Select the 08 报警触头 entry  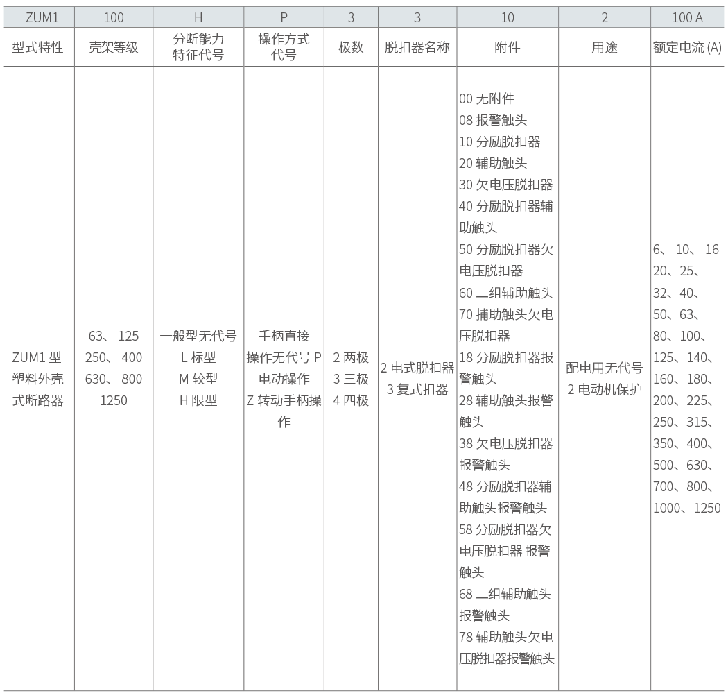[493, 120]
